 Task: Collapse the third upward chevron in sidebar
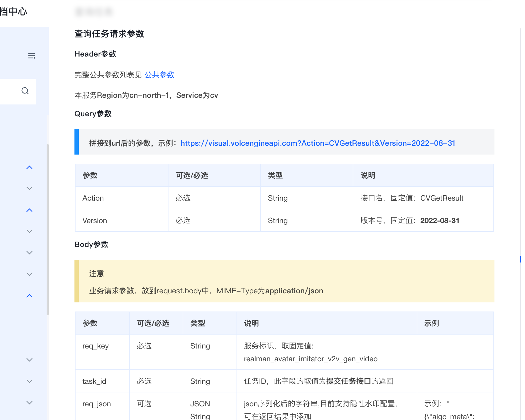pyautogui.click(x=29, y=296)
